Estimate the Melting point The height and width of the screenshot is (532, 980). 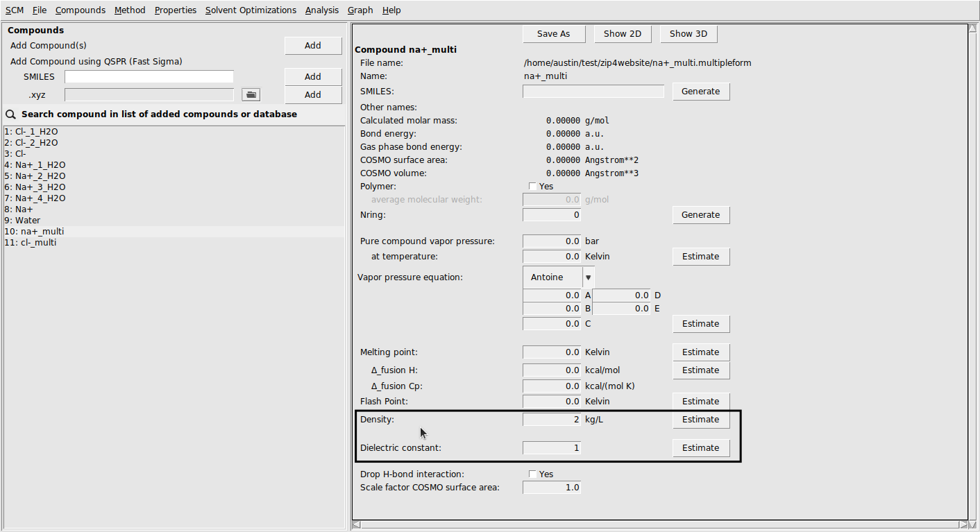pos(700,352)
